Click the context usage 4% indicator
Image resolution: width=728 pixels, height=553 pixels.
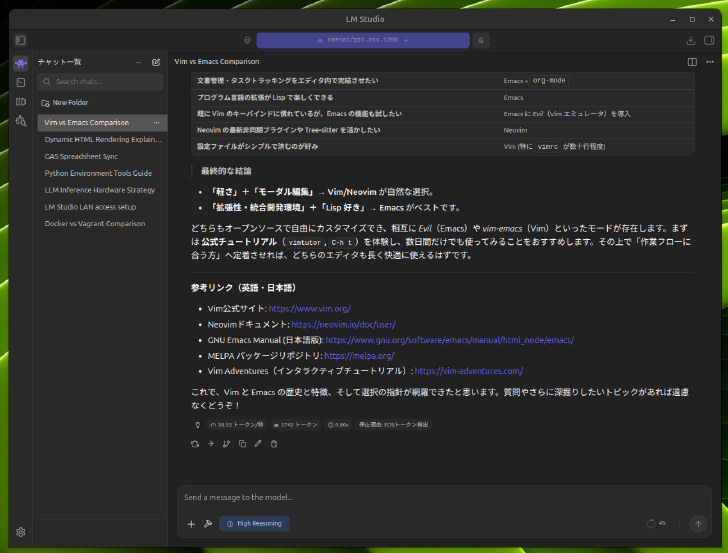[656, 524]
